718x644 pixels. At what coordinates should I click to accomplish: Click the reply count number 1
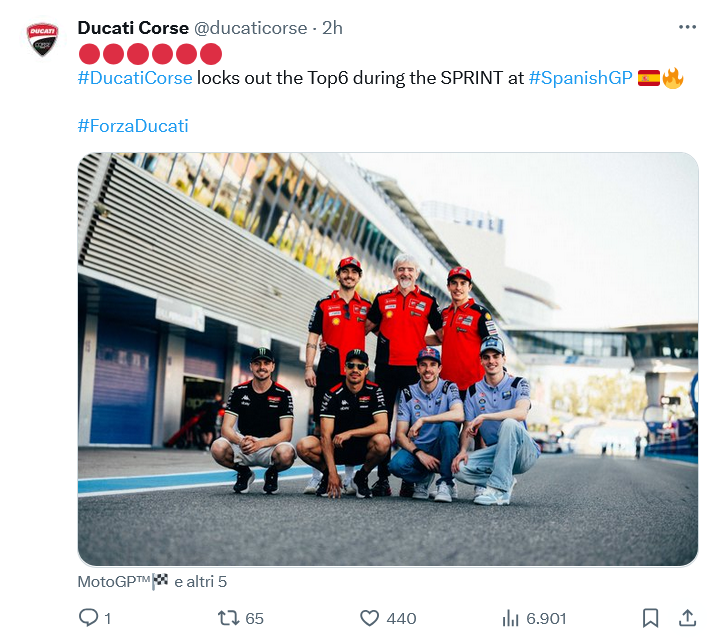[107, 619]
